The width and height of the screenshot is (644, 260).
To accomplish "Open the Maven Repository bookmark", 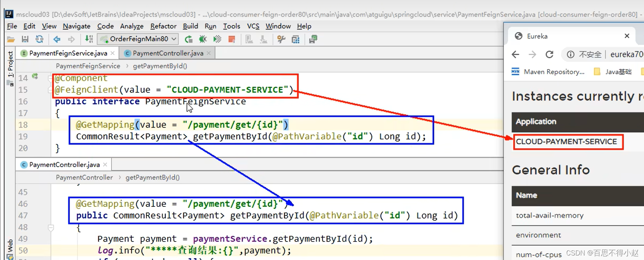I will point(548,72).
